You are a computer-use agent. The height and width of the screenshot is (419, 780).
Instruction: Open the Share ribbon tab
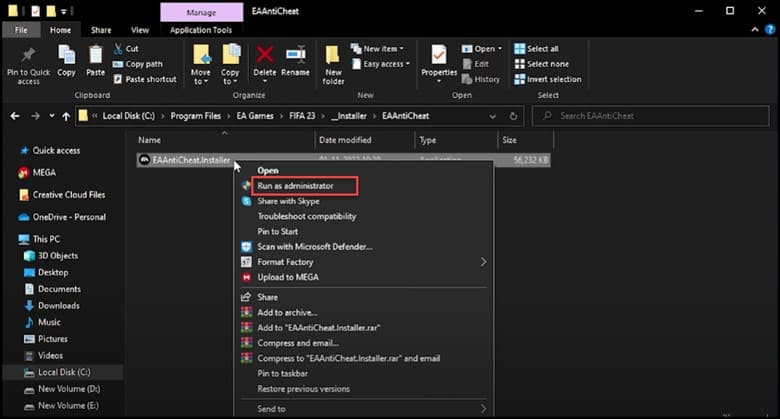102,30
